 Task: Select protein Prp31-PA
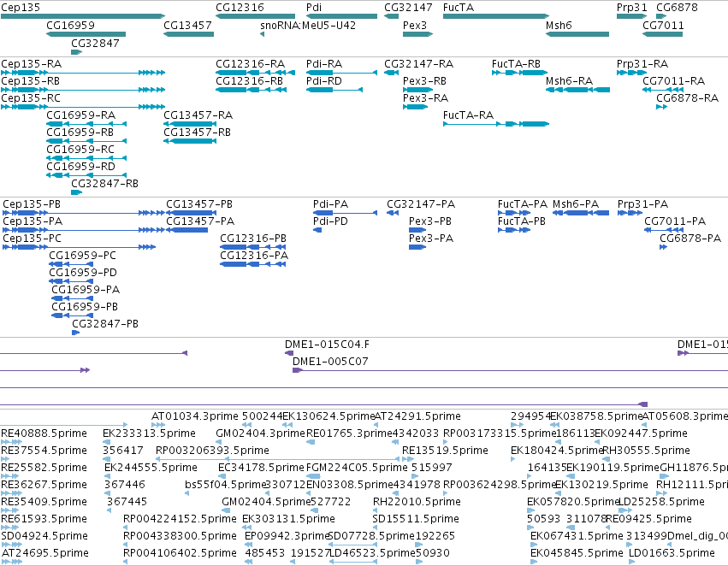pos(643,204)
